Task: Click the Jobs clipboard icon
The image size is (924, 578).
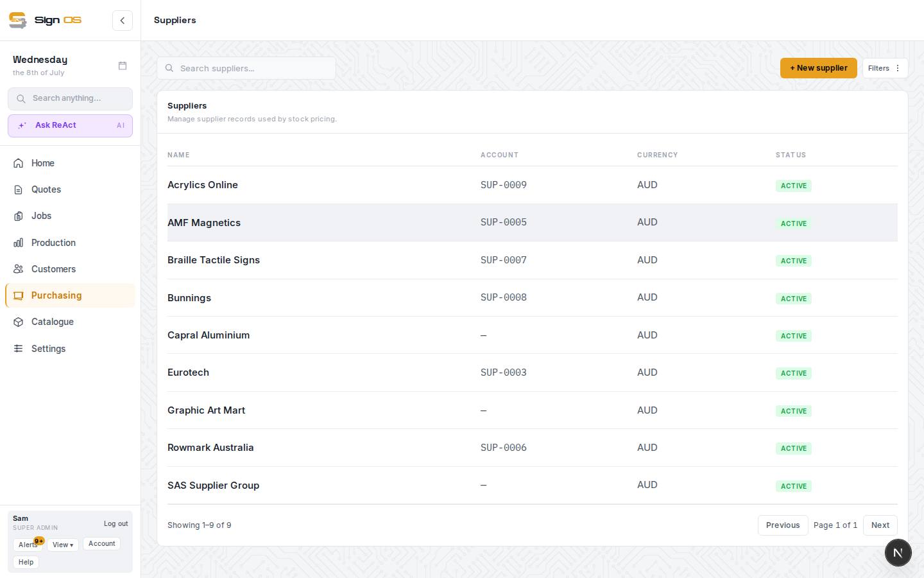Action: coord(19,216)
